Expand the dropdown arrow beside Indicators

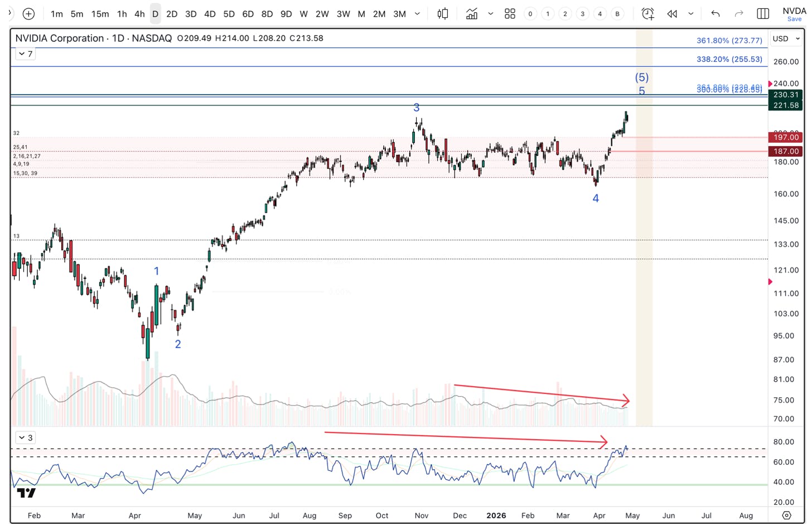490,14
